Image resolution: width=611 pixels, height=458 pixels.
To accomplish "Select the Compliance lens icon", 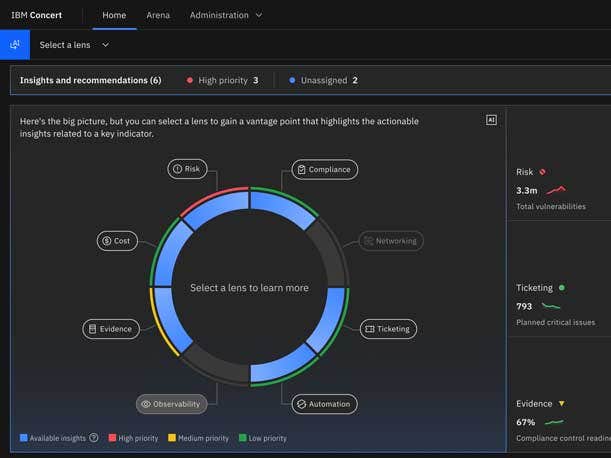I will pyautogui.click(x=301, y=170).
